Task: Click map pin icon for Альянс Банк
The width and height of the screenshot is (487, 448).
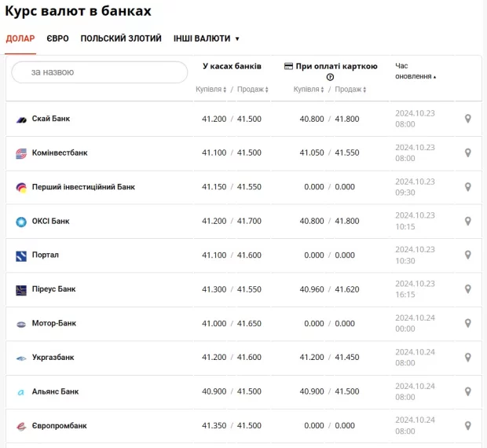Action: pyautogui.click(x=467, y=391)
